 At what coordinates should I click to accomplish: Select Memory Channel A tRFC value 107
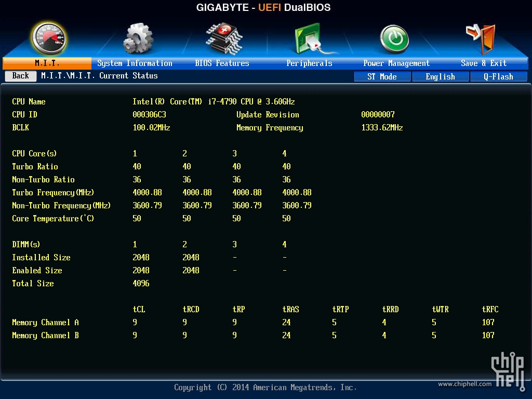click(488, 322)
